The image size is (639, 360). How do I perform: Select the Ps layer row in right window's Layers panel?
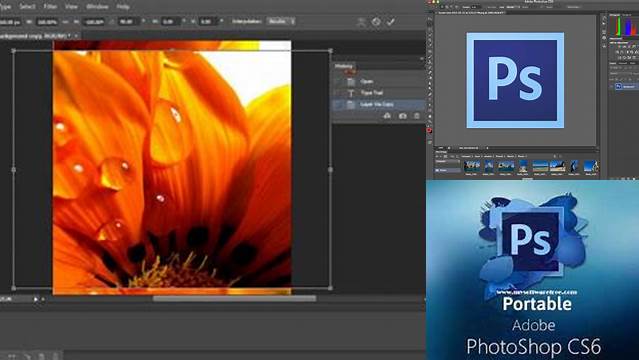[x=624, y=86]
